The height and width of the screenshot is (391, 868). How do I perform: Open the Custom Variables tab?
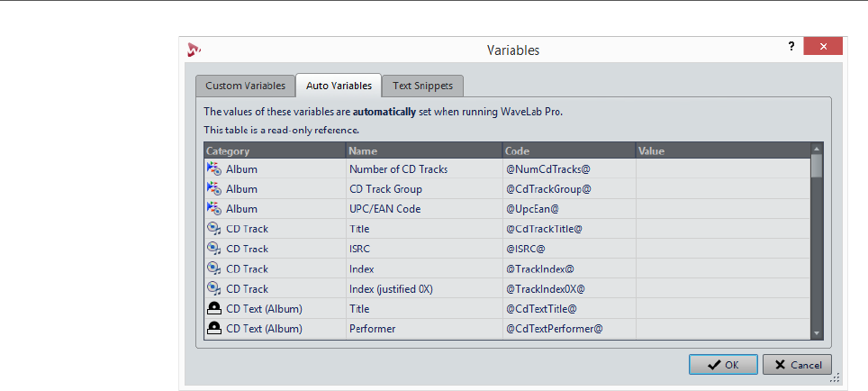pos(246,86)
